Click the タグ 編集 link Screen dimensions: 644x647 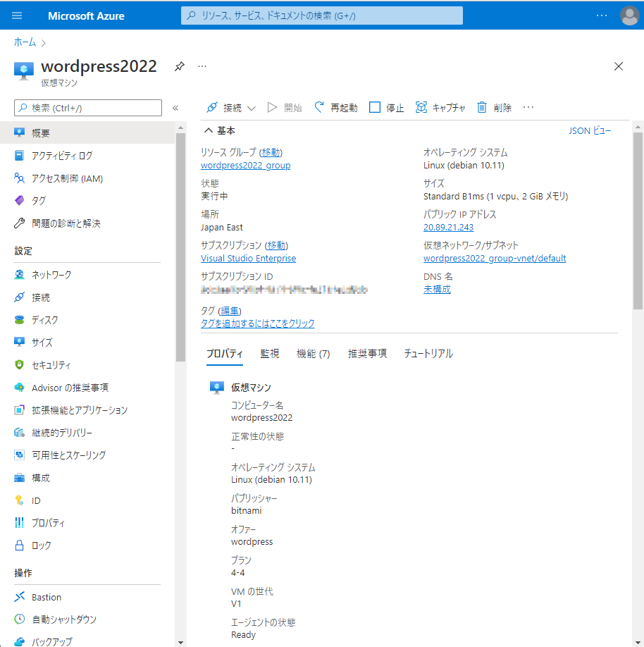(230, 311)
